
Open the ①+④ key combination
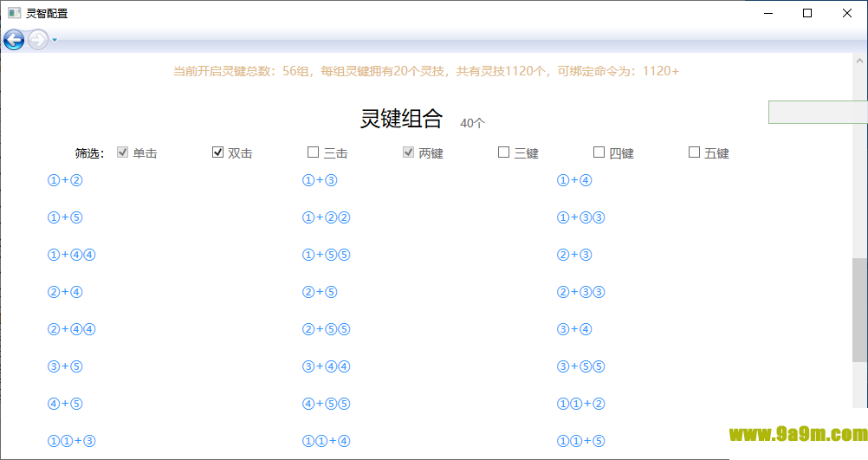tap(574, 180)
